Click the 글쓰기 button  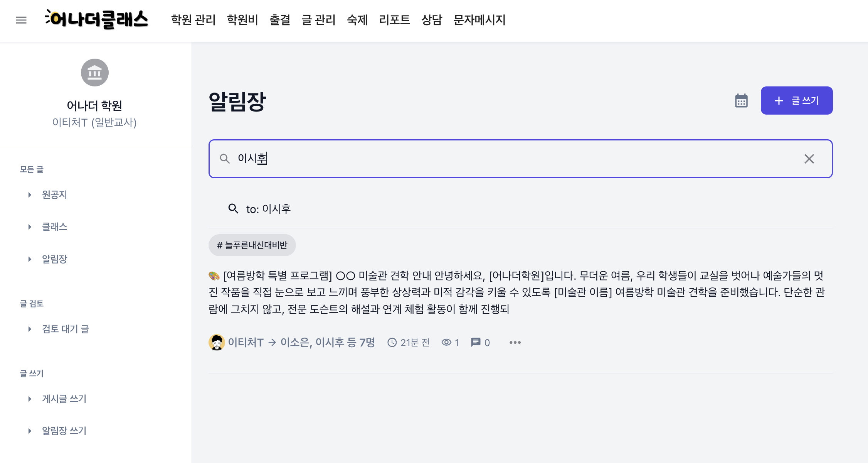coord(797,101)
